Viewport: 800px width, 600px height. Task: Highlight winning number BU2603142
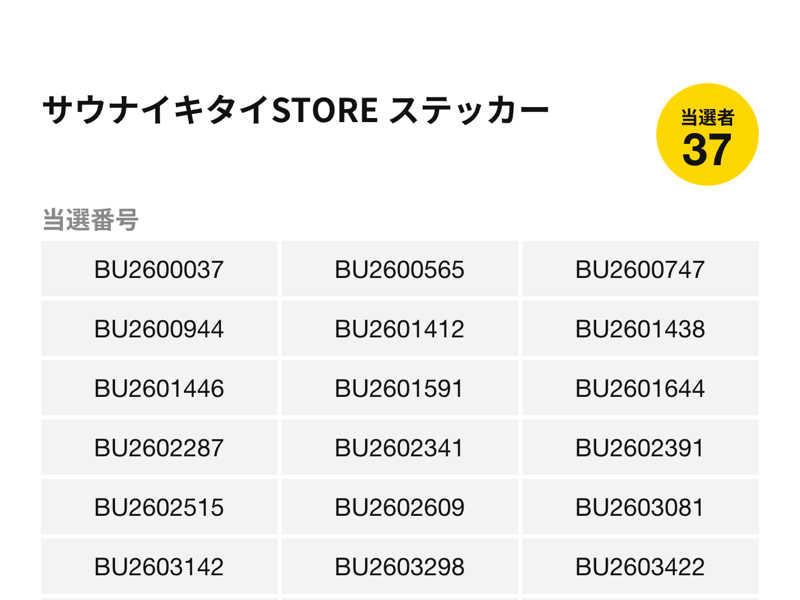(x=159, y=567)
